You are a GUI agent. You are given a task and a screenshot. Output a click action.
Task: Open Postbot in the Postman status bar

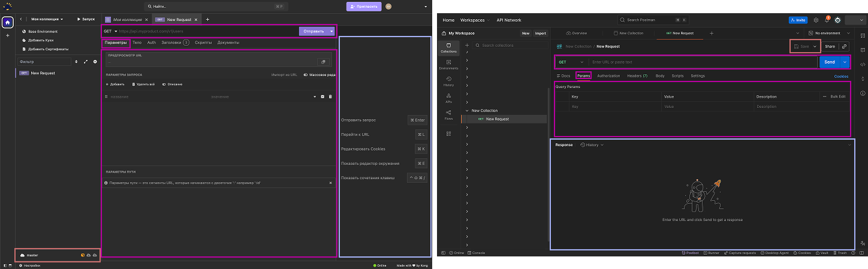point(691,253)
